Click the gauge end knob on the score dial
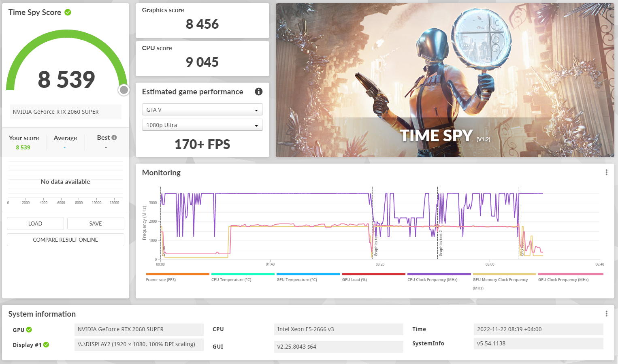618x364 pixels. point(124,90)
